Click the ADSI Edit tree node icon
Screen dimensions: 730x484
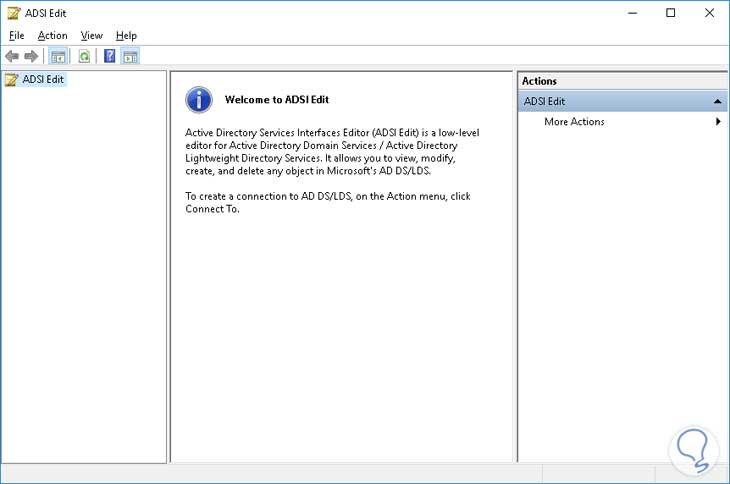tap(12, 80)
